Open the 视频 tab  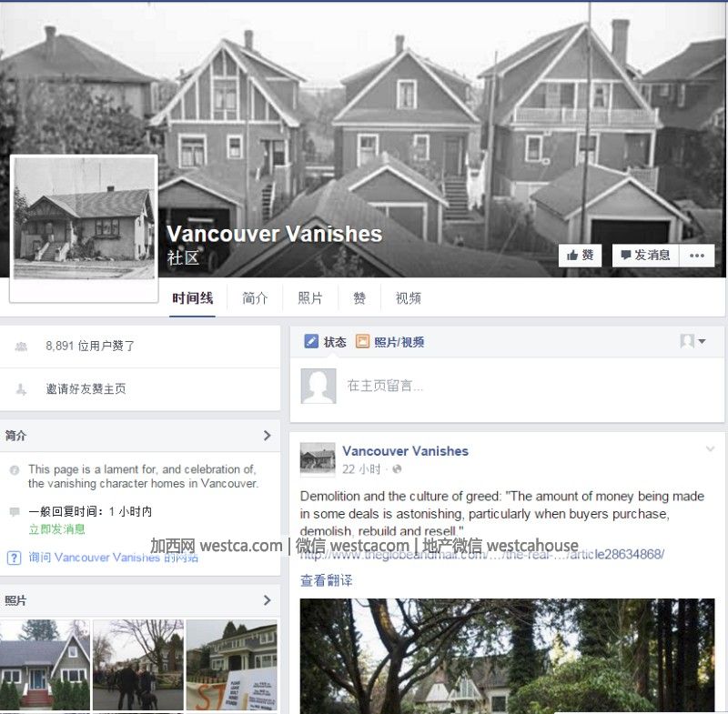point(408,298)
